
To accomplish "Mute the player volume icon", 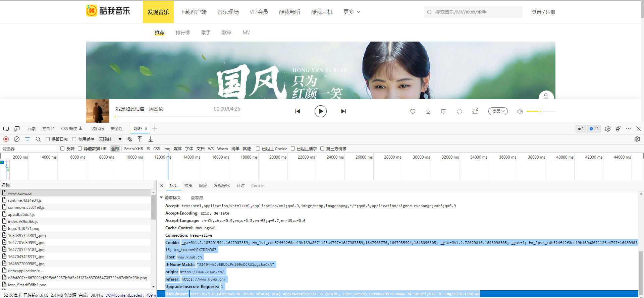I will (x=520, y=111).
